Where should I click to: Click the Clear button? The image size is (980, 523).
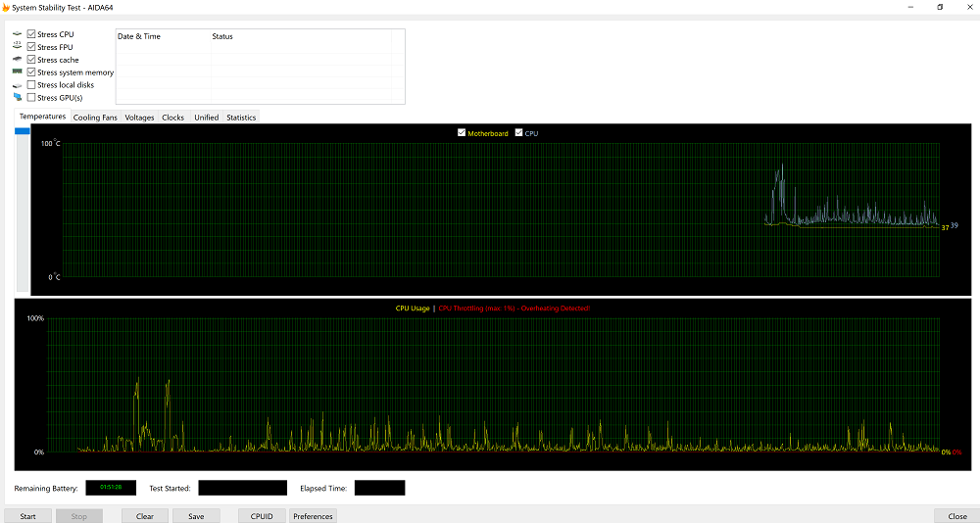[144, 516]
